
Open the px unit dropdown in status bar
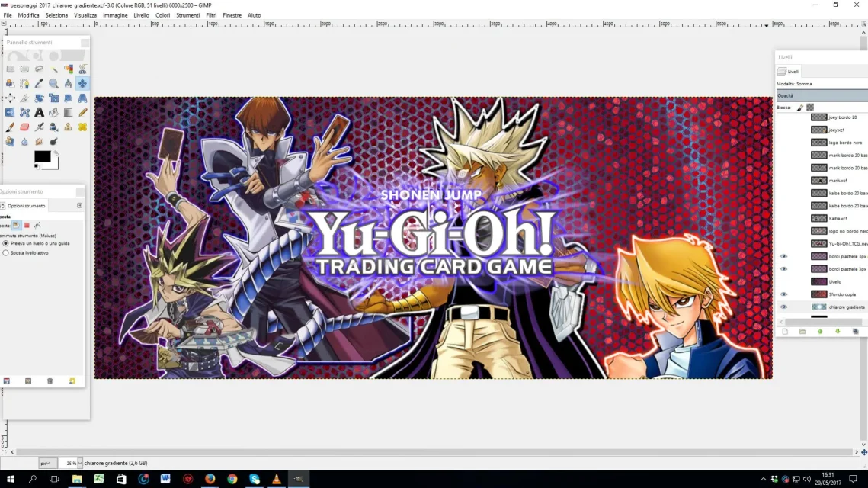[x=46, y=463]
